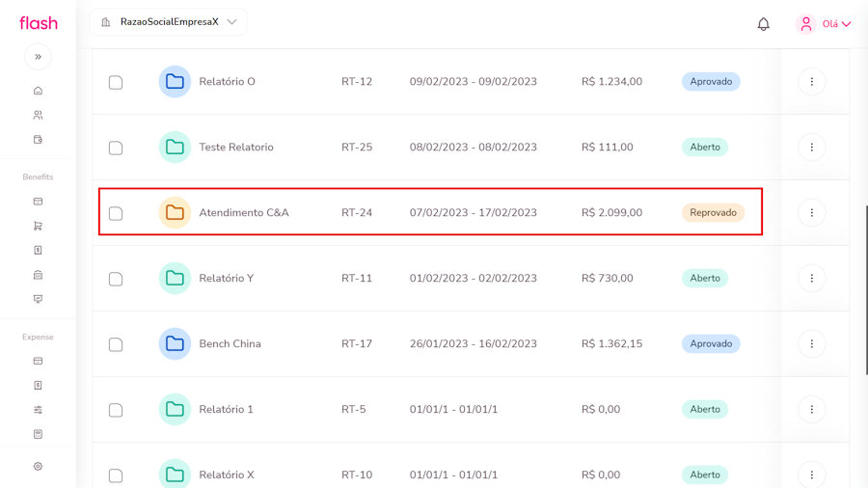Expand the sidebar with double-chevron button
868x488 pixels.
coord(38,57)
